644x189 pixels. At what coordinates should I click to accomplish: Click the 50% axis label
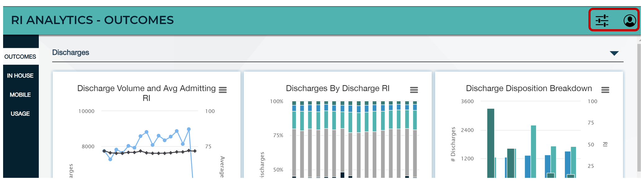(x=278, y=170)
